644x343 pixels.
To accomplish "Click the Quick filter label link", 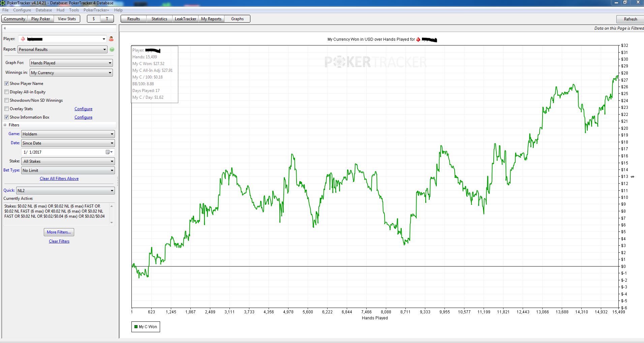I will tap(9, 190).
